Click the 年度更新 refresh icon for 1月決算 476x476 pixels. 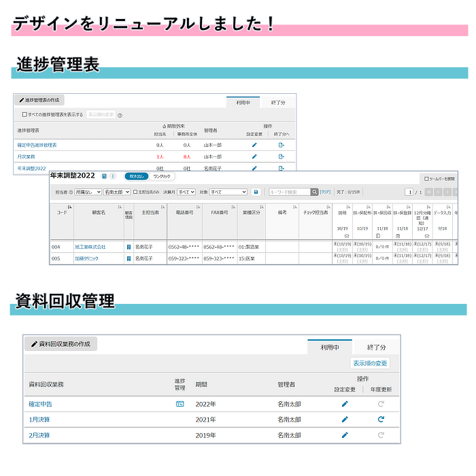pos(381,420)
